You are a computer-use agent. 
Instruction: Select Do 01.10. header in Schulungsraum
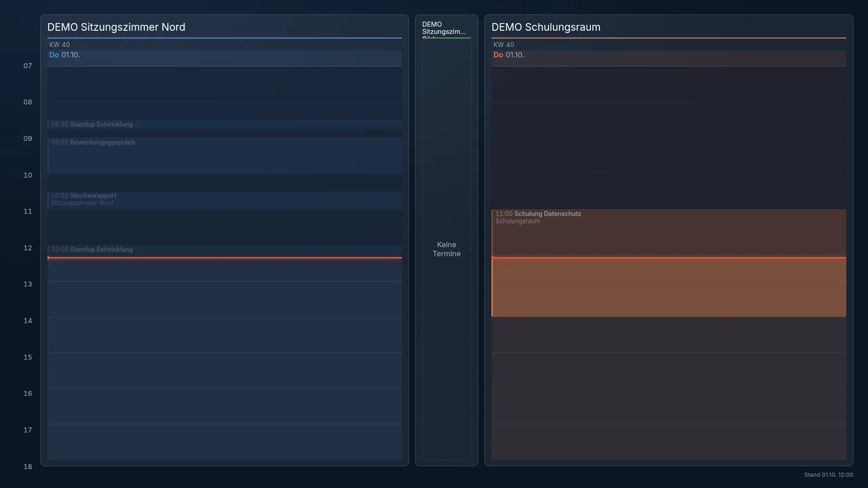[668, 58]
